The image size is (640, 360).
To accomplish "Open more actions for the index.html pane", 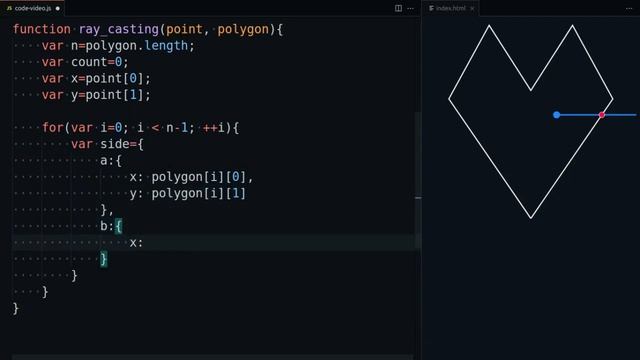I will pos(629,8).
